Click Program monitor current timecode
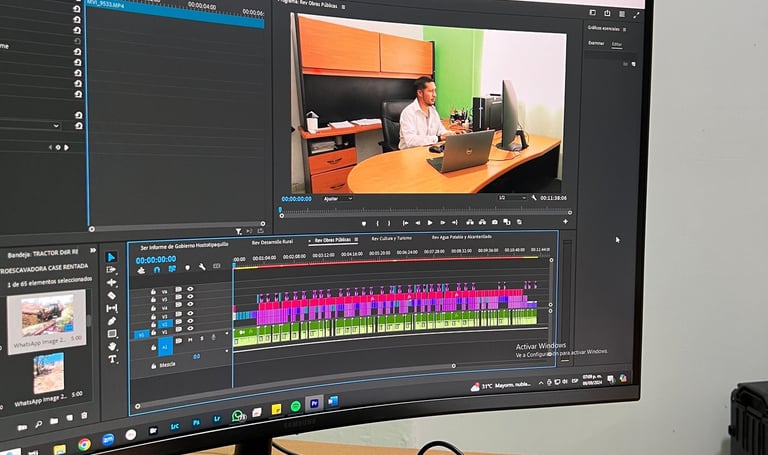The width and height of the screenshot is (768, 455). pyautogui.click(x=296, y=199)
